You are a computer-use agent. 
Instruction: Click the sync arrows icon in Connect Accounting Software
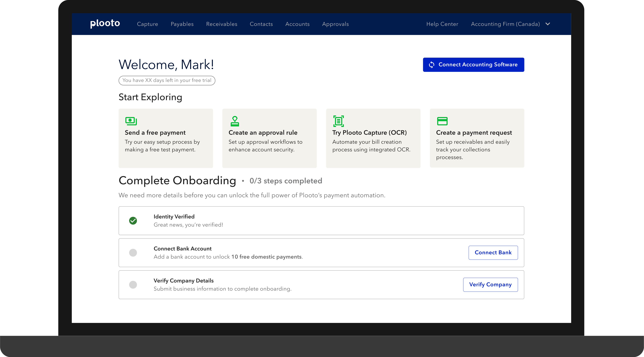[x=431, y=65]
